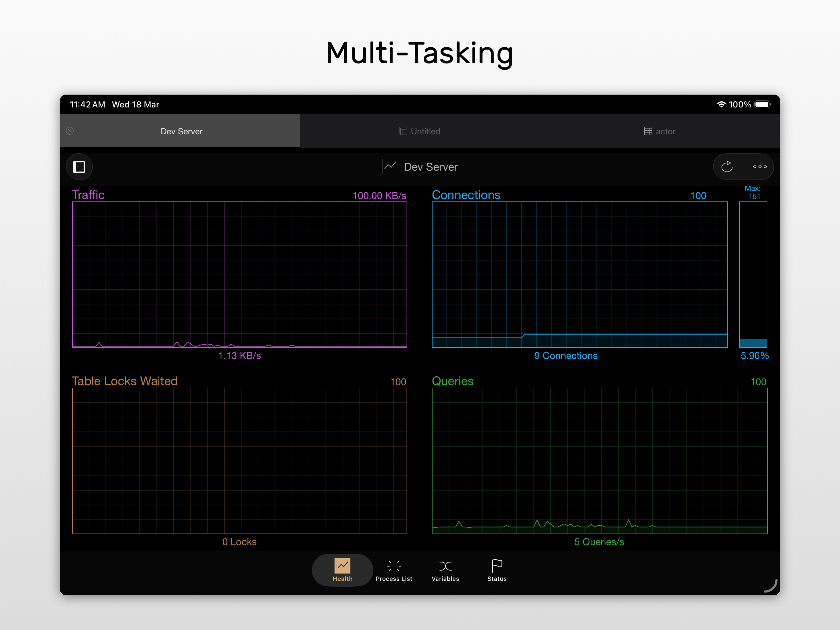
Task: Click the connections max usage bar
Action: point(753,275)
